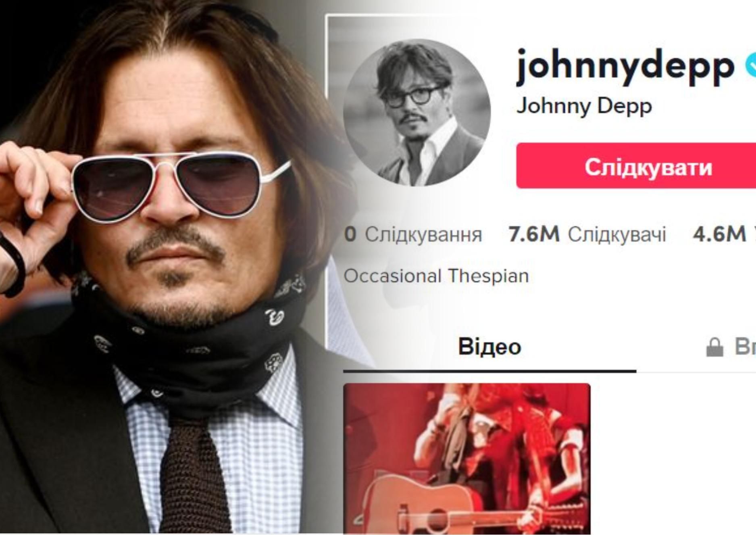Follow the account with the Слідкувати button
Viewport: 756px width, 535px height.
[636, 166]
